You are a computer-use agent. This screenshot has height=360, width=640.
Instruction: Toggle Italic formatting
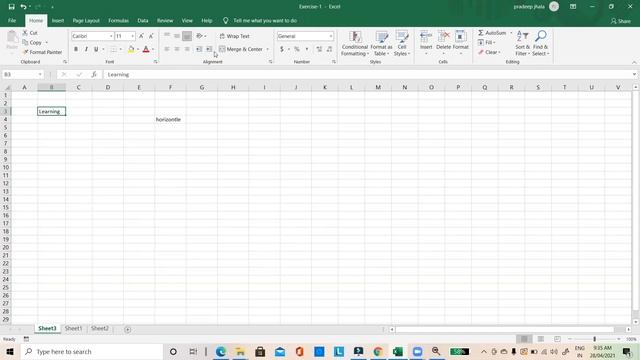pos(86,49)
